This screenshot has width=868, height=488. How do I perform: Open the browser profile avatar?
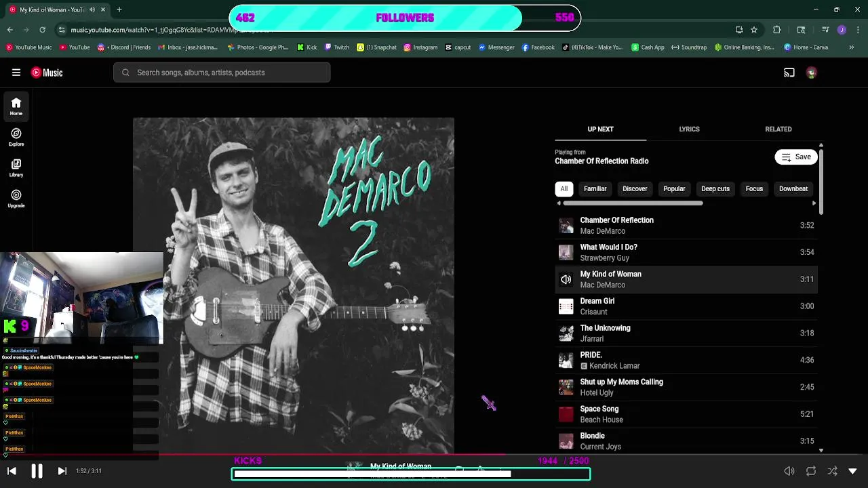[842, 30]
